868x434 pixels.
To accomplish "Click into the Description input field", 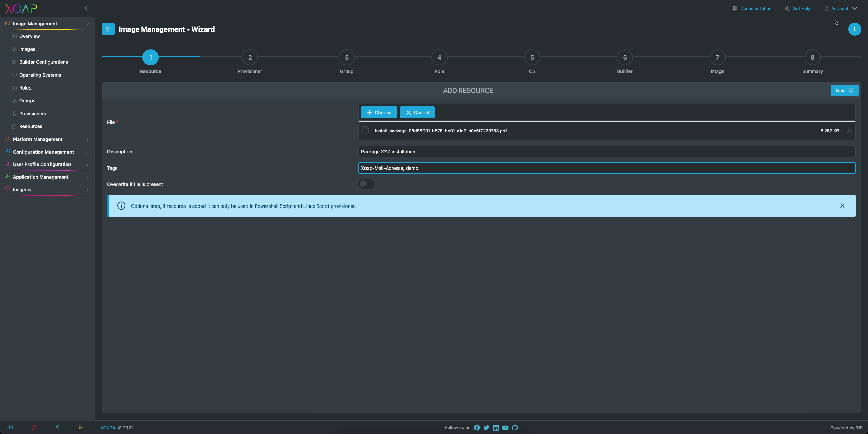I will (x=607, y=152).
